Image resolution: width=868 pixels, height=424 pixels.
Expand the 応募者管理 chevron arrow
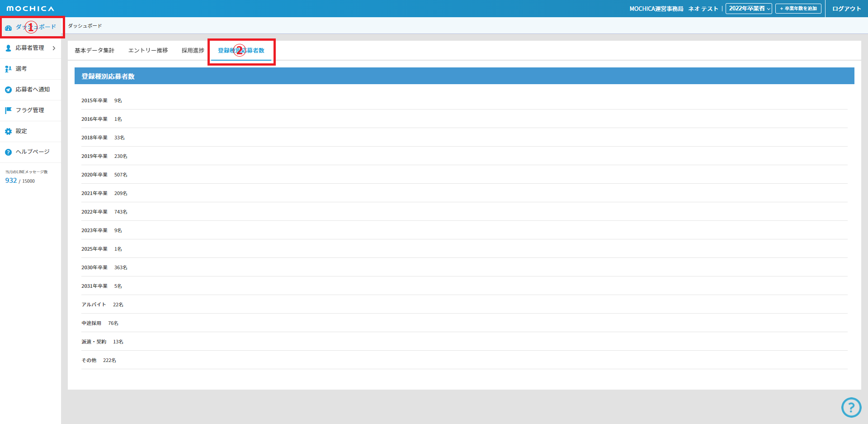pos(54,48)
